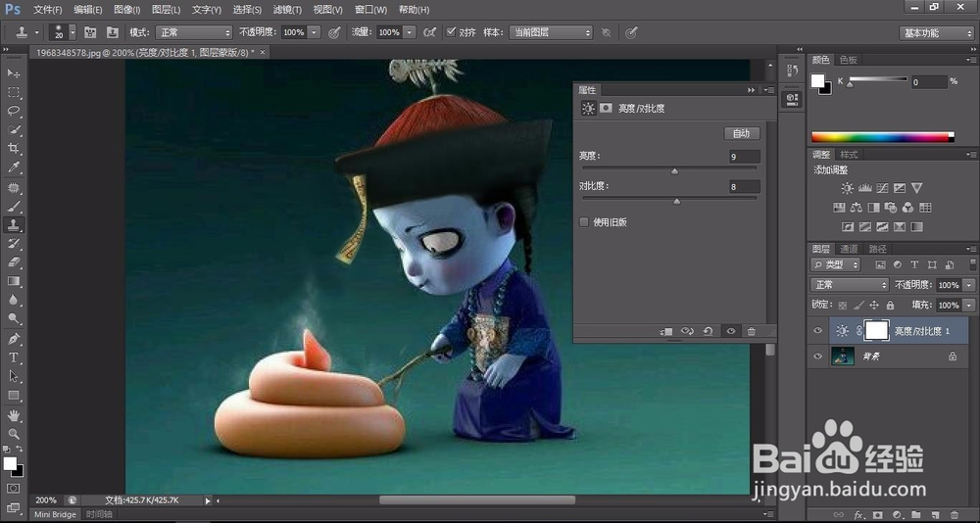Click the lock all icon in Layers panel

[x=890, y=305]
